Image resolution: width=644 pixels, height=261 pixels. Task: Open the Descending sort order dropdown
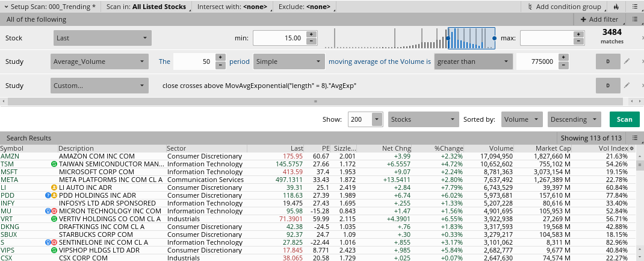(574, 119)
